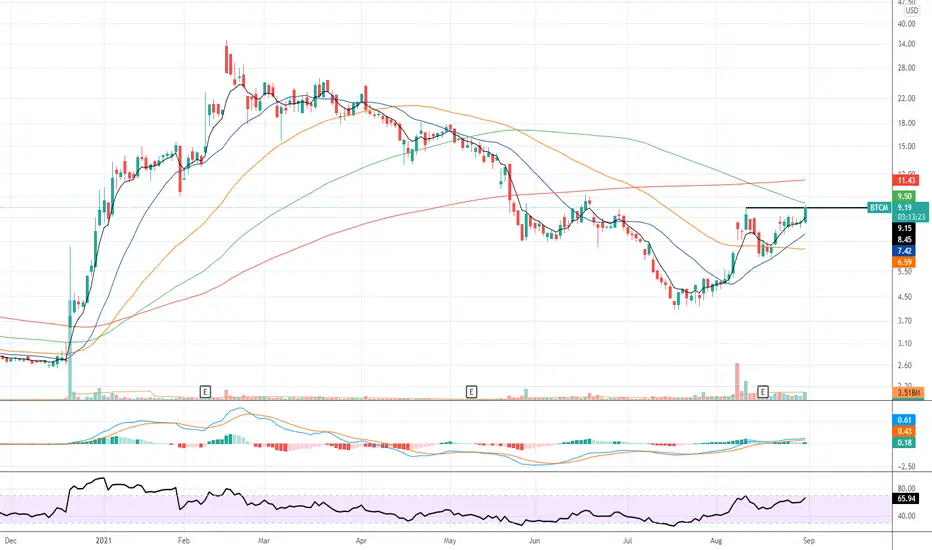Open the earnings marker E after May

[x=471, y=391]
